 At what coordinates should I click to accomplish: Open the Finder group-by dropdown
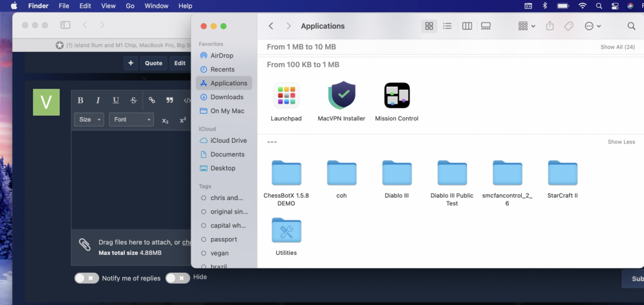[526, 26]
